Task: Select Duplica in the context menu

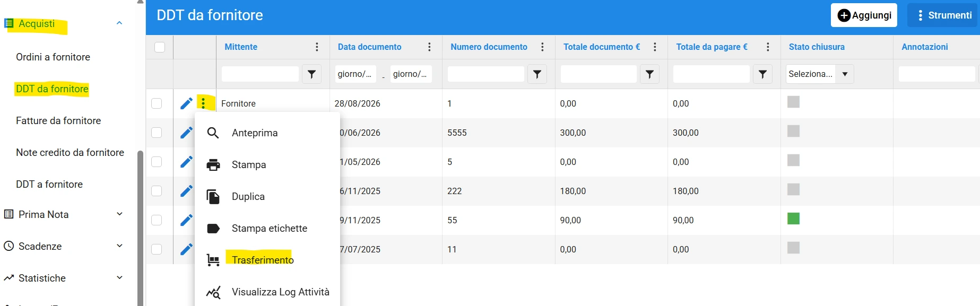Action: 248,197
